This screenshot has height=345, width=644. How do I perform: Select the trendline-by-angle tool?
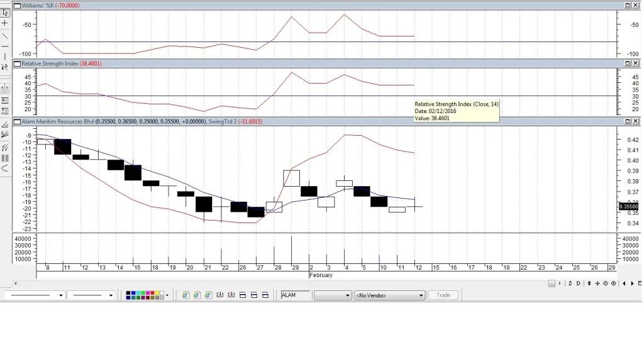pos(4,67)
